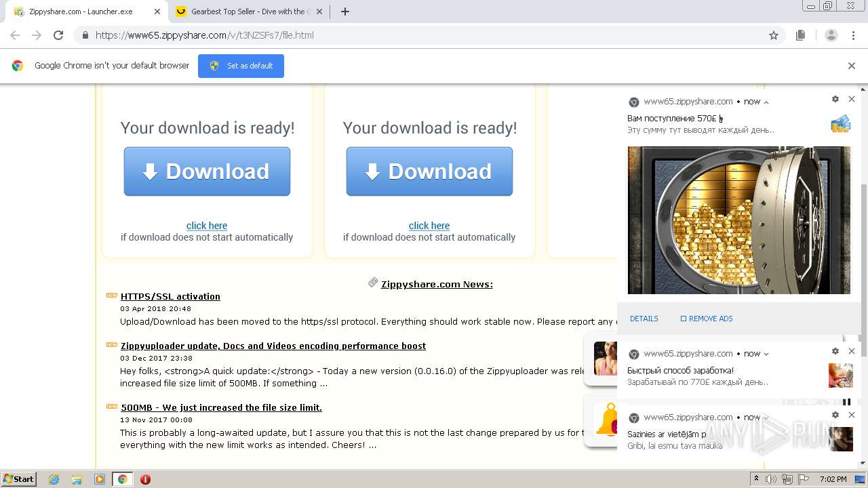
Task: Click the second blue Download button
Action: [x=429, y=171]
